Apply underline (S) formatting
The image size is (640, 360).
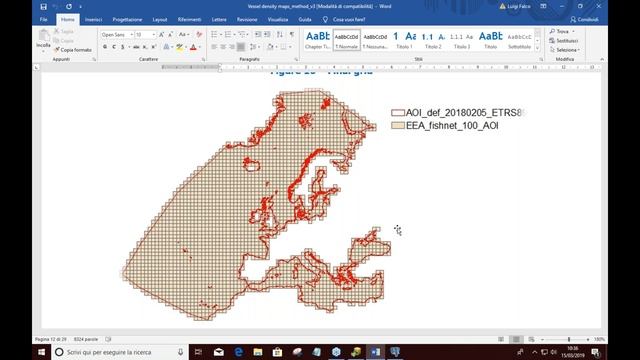tap(122, 47)
